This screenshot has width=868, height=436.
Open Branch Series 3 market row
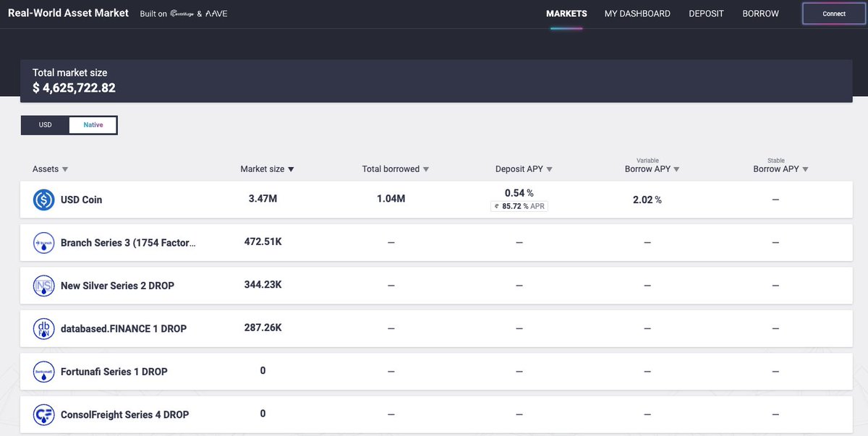coord(436,243)
